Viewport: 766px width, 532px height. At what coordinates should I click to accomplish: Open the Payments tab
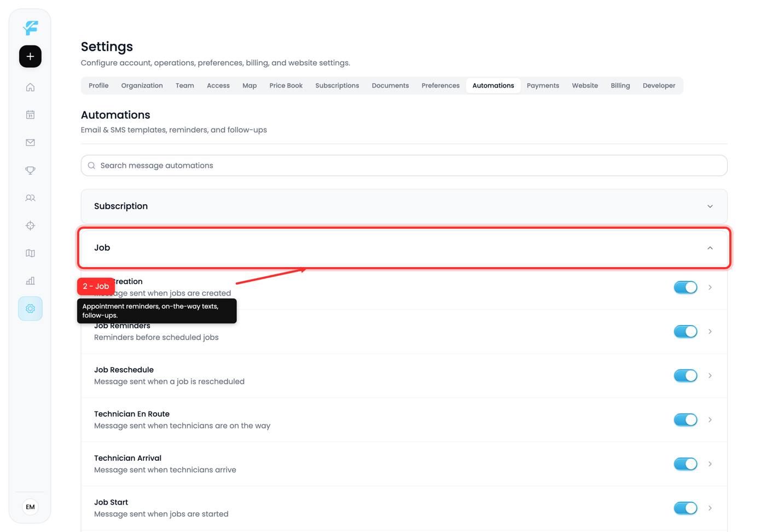pos(543,85)
